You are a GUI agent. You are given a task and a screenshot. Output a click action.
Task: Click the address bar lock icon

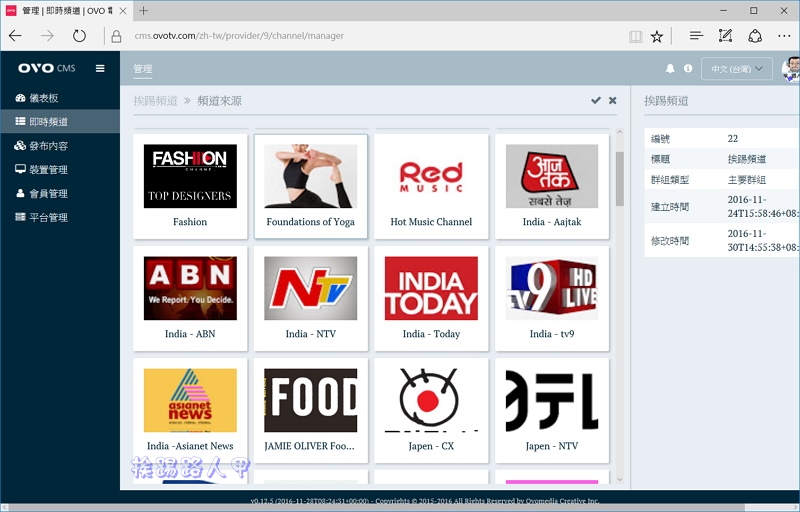(x=116, y=36)
